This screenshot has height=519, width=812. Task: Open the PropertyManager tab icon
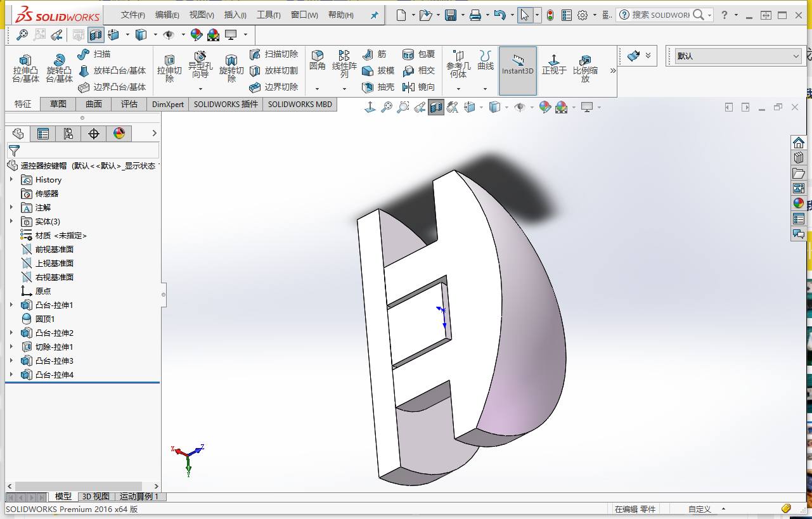(x=42, y=134)
